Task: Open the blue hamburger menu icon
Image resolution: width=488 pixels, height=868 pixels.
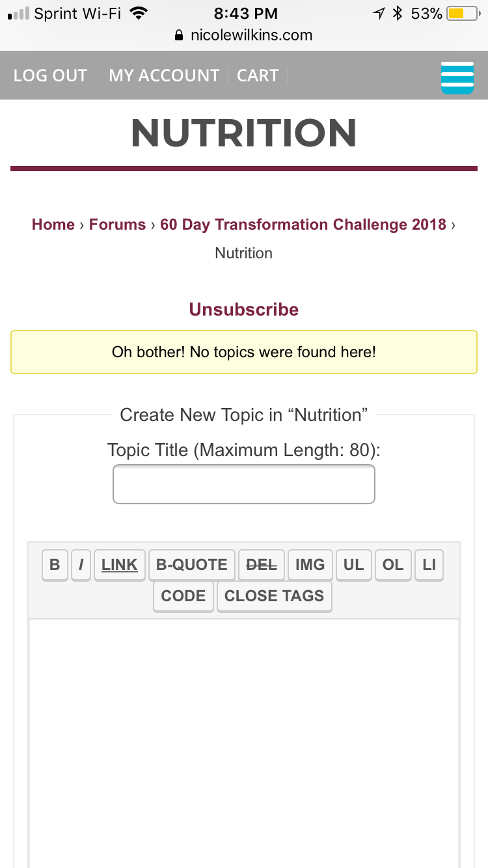Action: (457, 78)
